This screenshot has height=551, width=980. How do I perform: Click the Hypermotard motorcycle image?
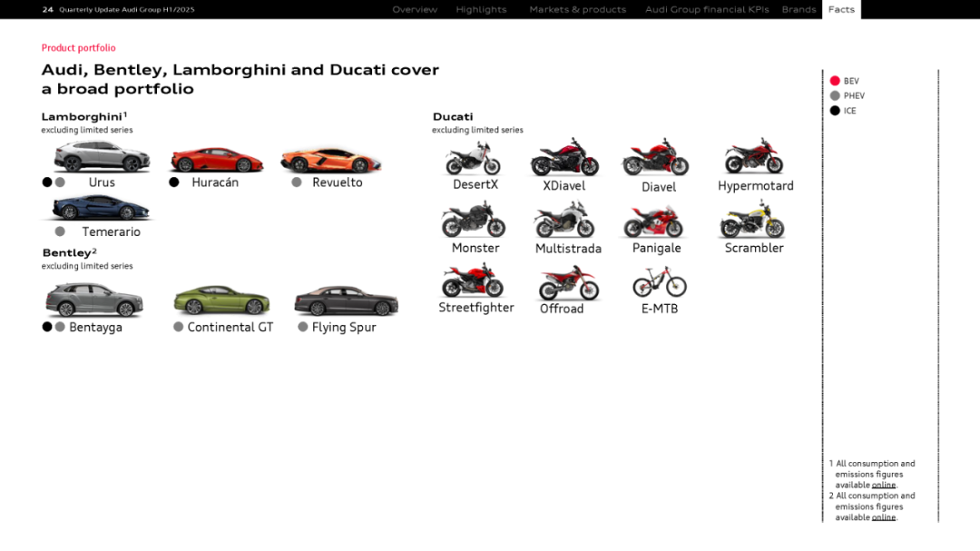coord(753,157)
